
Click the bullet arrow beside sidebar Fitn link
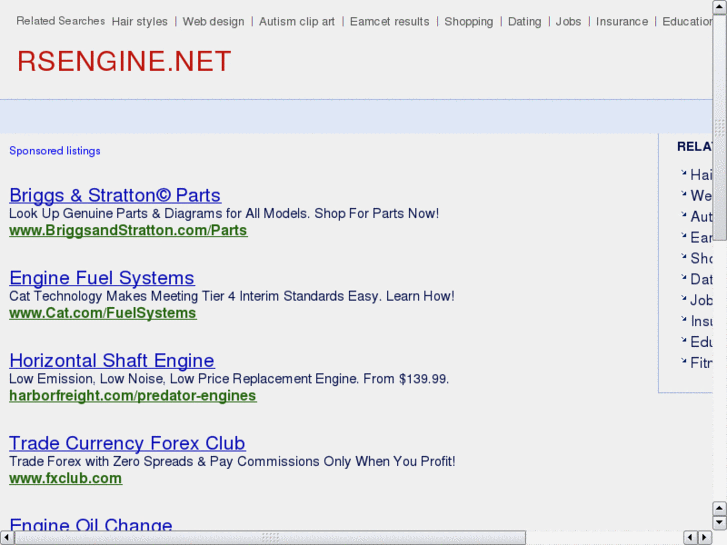683,361
